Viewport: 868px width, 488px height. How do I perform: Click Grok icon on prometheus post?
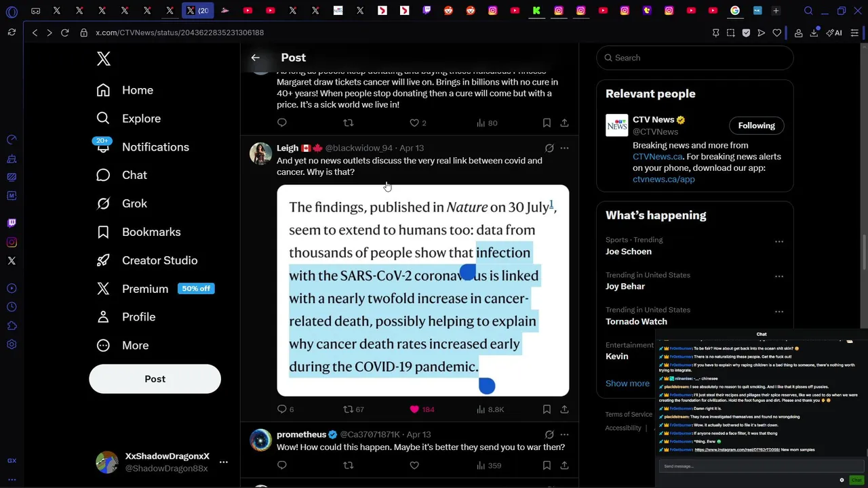pos(549,434)
